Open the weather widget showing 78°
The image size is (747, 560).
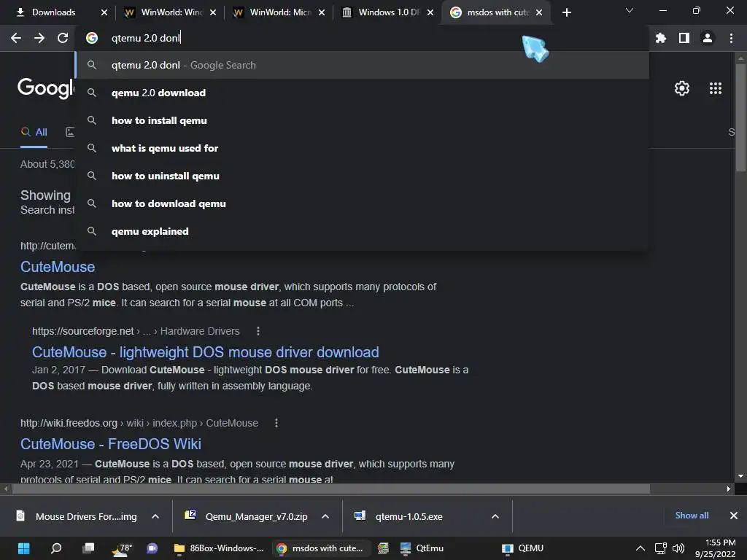click(x=122, y=548)
